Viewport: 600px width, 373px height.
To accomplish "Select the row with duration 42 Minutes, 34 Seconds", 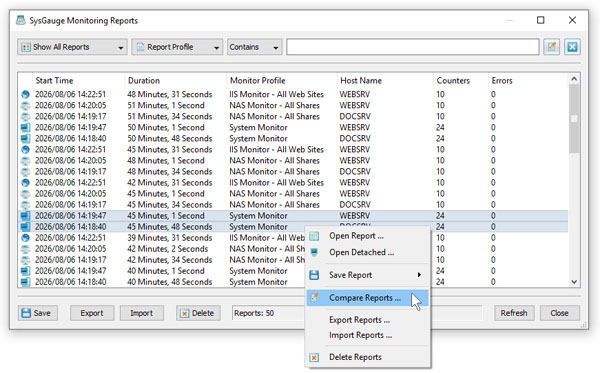I will coord(293,260).
